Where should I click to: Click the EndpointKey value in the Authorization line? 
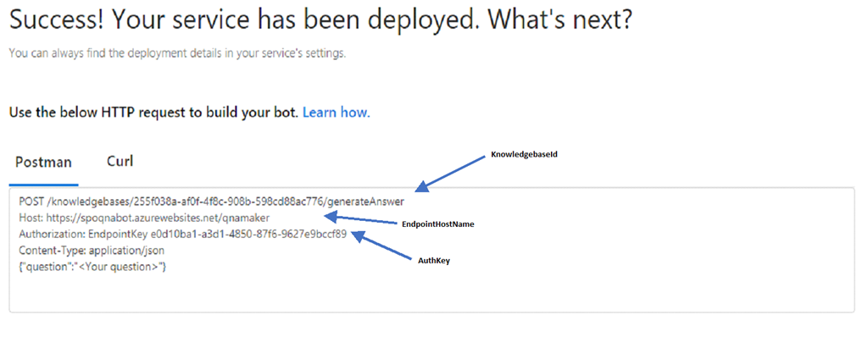coord(248,234)
